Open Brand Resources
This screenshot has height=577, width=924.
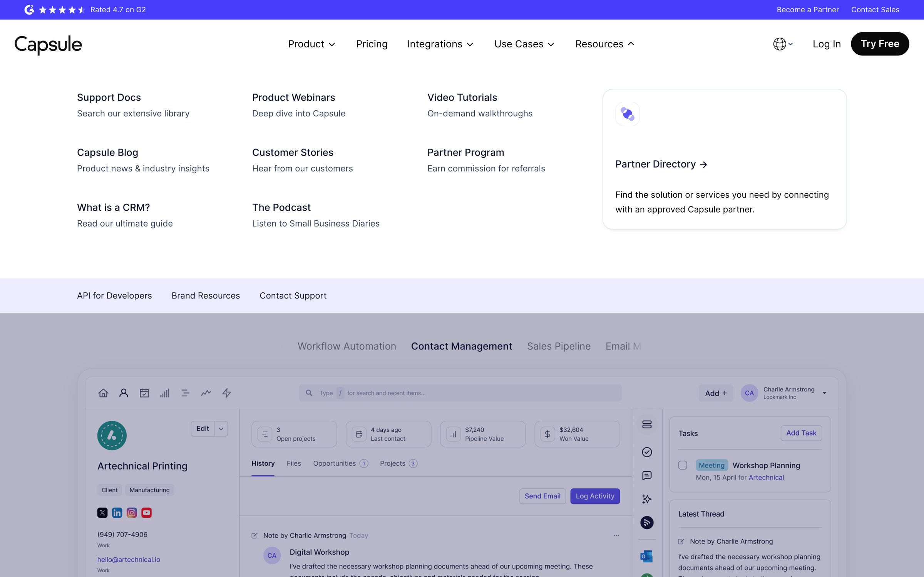[206, 295]
